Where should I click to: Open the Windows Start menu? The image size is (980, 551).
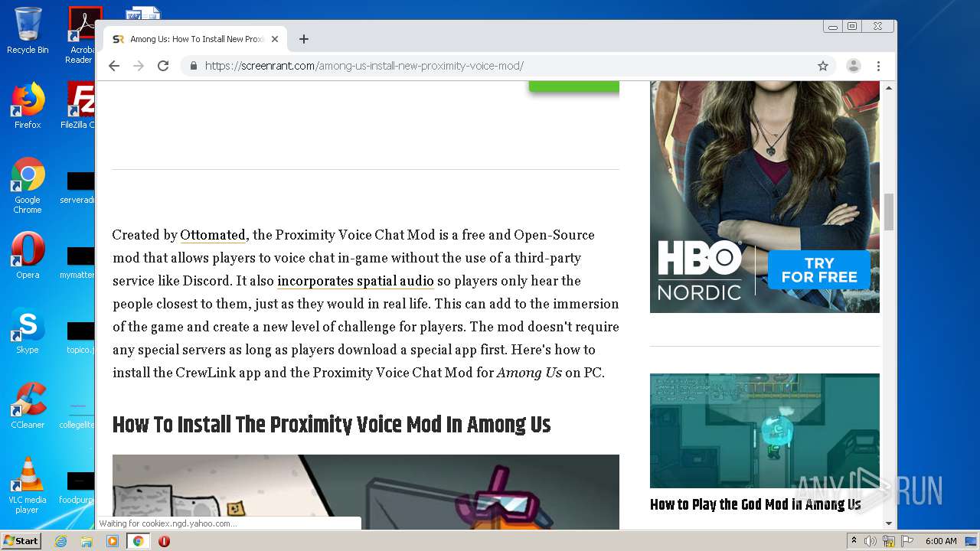click(21, 541)
